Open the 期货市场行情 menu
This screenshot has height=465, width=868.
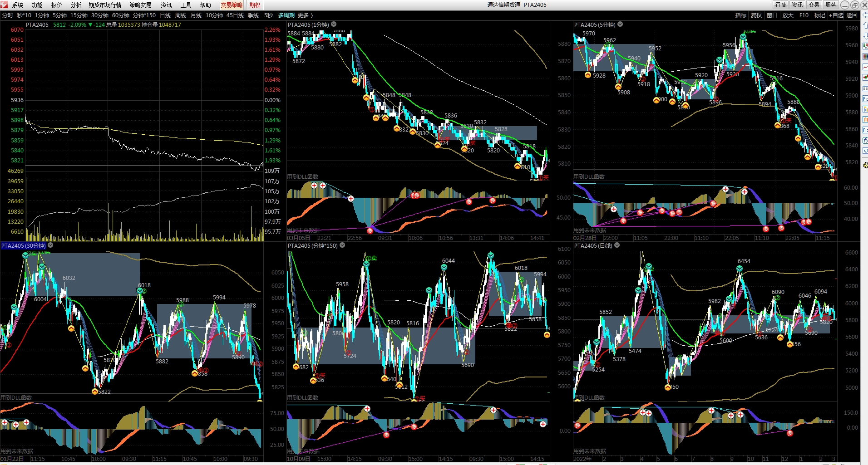coord(105,5)
